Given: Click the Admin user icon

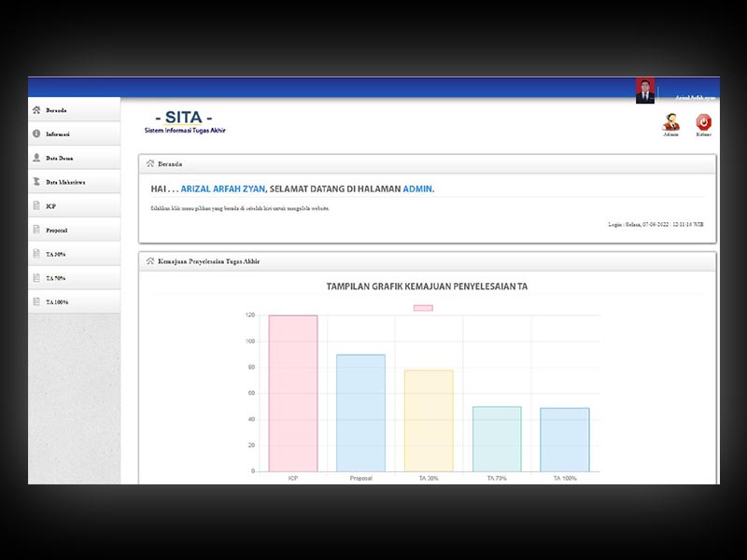Looking at the screenshot, I should [x=670, y=122].
